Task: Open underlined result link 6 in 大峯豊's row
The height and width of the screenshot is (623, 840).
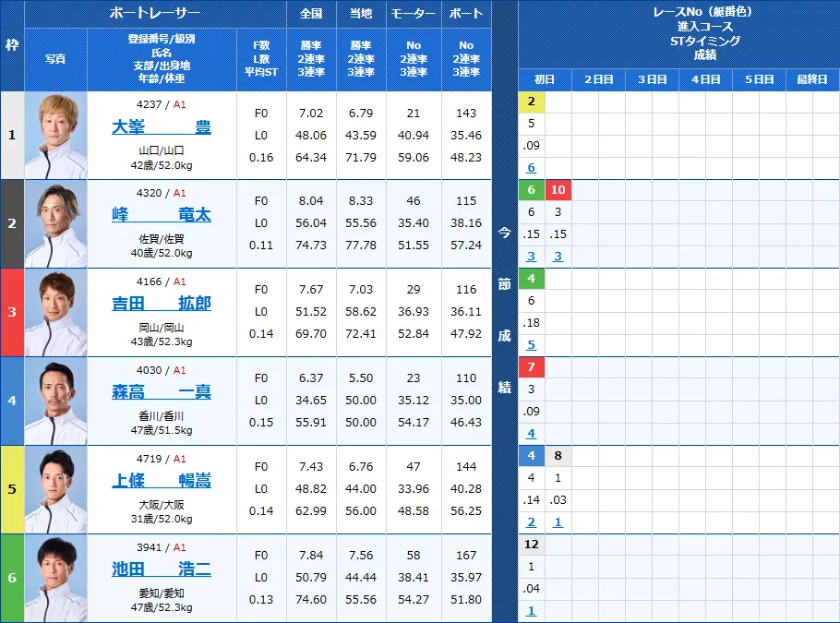Action: [x=531, y=166]
